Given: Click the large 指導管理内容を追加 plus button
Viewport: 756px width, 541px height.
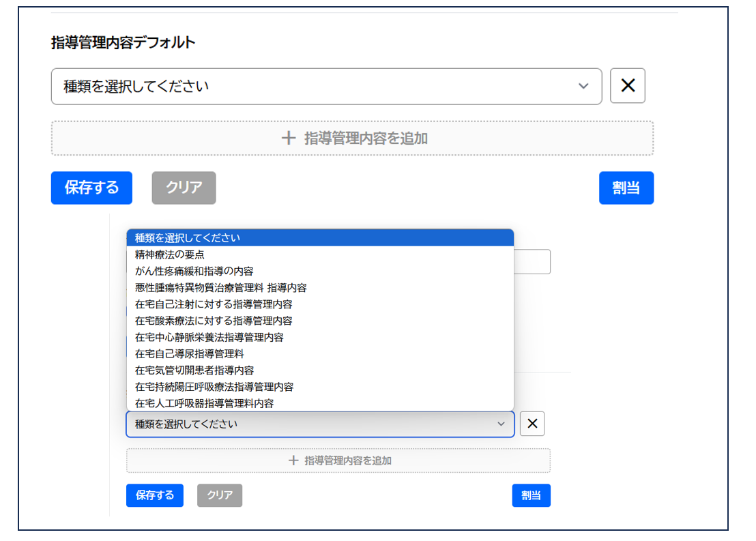Looking at the screenshot, I should coord(352,138).
